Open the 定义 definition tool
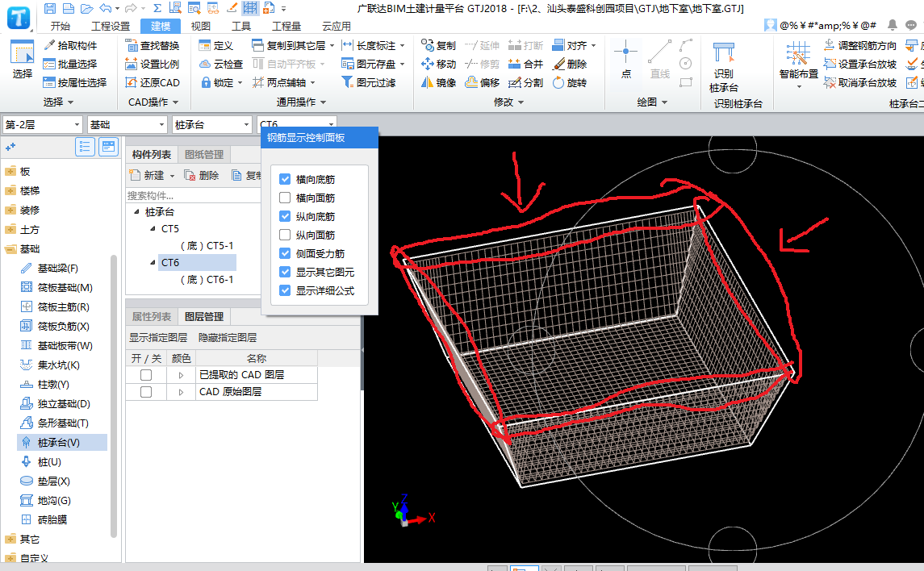 tap(215, 45)
